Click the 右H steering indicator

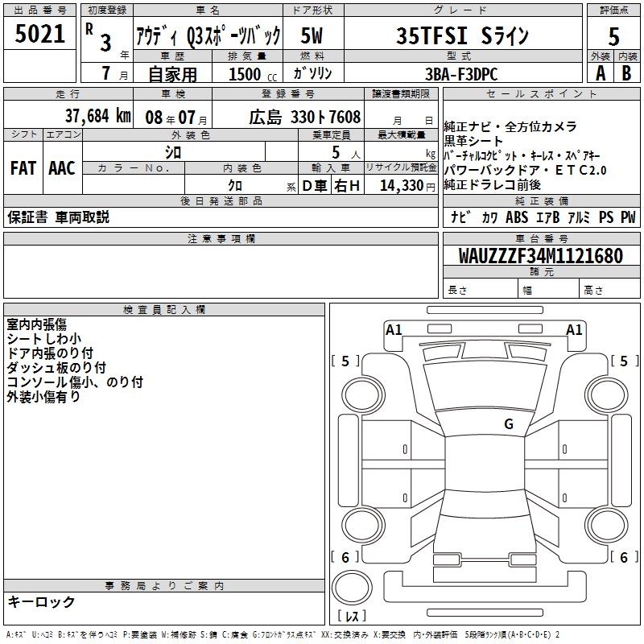point(347,186)
